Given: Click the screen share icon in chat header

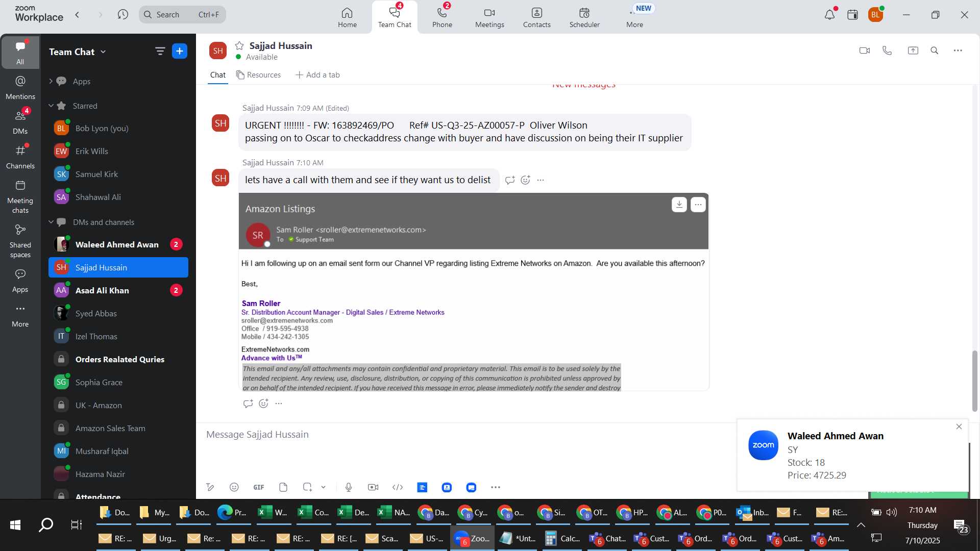Looking at the screenshot, I should [913, 51].
